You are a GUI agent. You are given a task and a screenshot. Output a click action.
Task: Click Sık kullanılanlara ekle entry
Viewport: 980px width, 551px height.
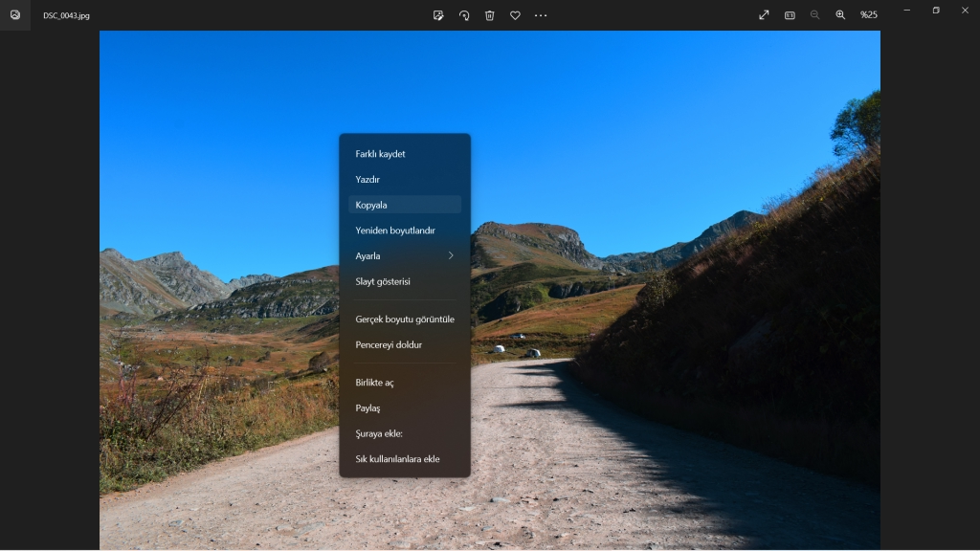tap(405, 459)
